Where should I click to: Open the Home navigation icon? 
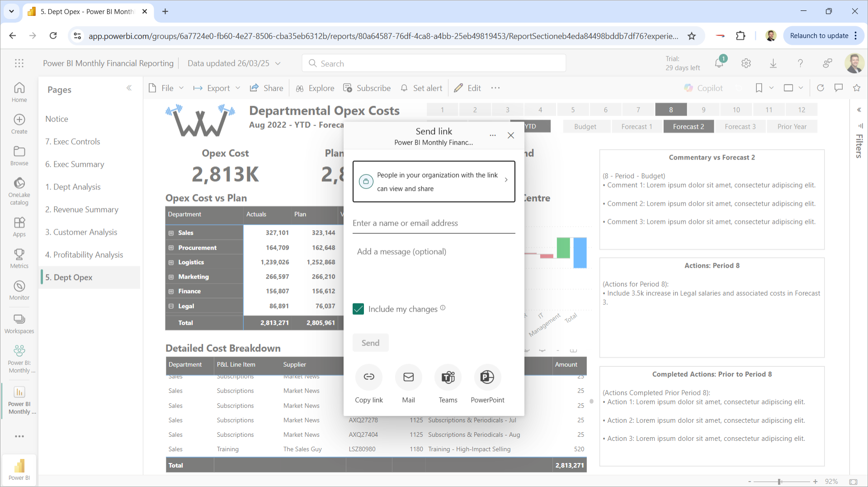tap(19, 92)
